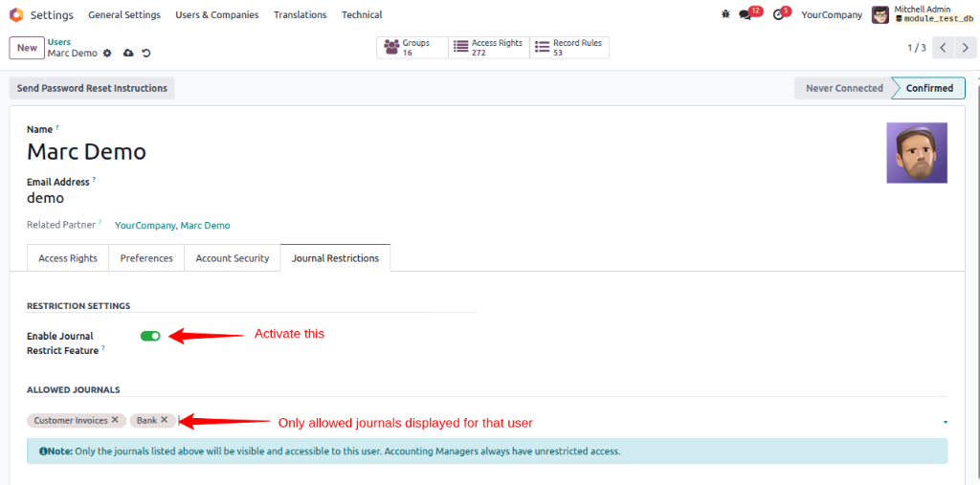Switch to the Access Rights tab

click(68, 258)
